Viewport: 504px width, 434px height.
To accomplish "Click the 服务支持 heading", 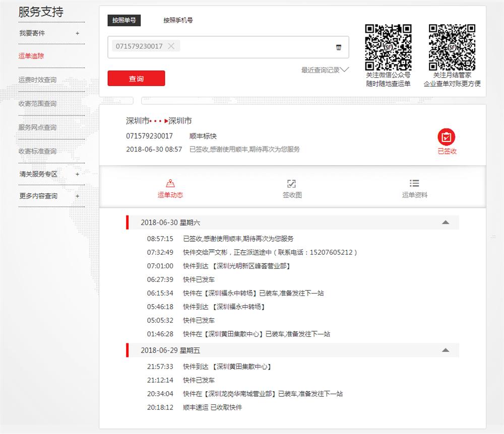I will [x=41, y=12].
